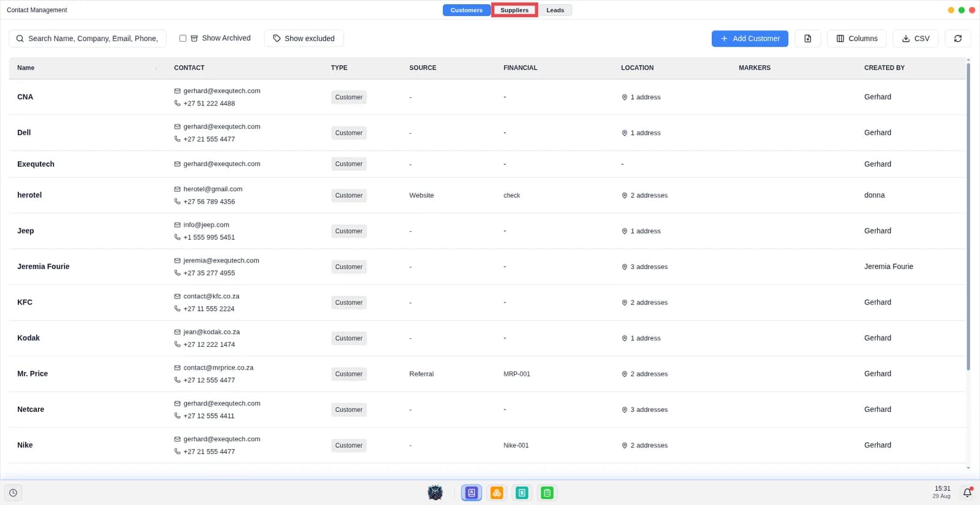This screenshot has height=505, width=980.
Task: Export contacts with the CSV button
Action: (916, 39)
